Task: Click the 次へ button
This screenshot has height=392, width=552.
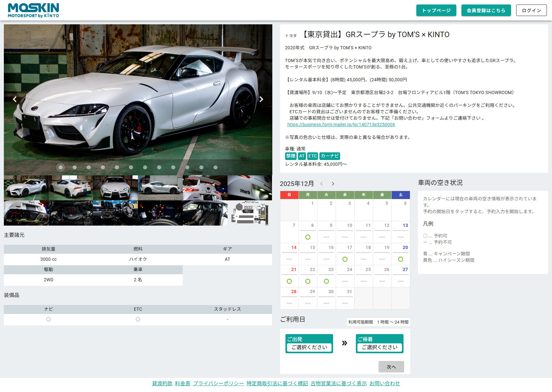Action: click(x=391, y=367)
